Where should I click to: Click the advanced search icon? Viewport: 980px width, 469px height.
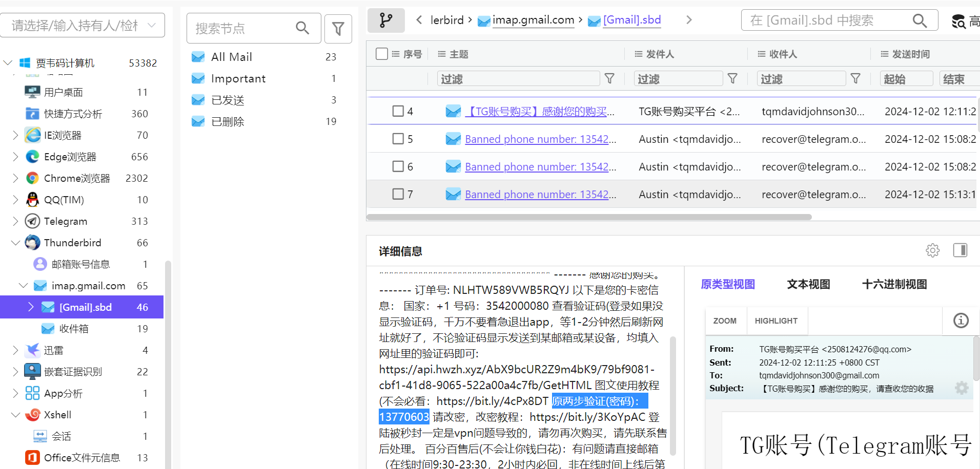pyautogui.click(x=958, y=21)
